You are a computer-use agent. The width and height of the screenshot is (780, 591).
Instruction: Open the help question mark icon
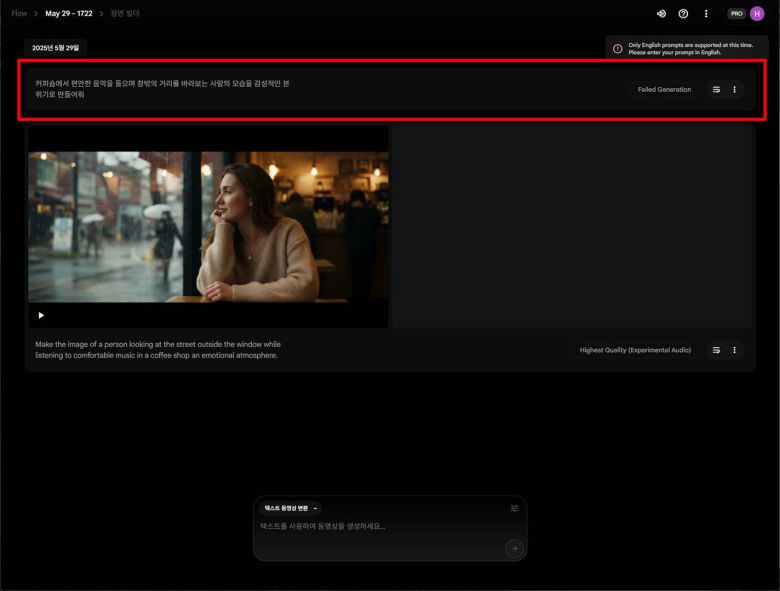pyautogui.click(x=683, y=14)
